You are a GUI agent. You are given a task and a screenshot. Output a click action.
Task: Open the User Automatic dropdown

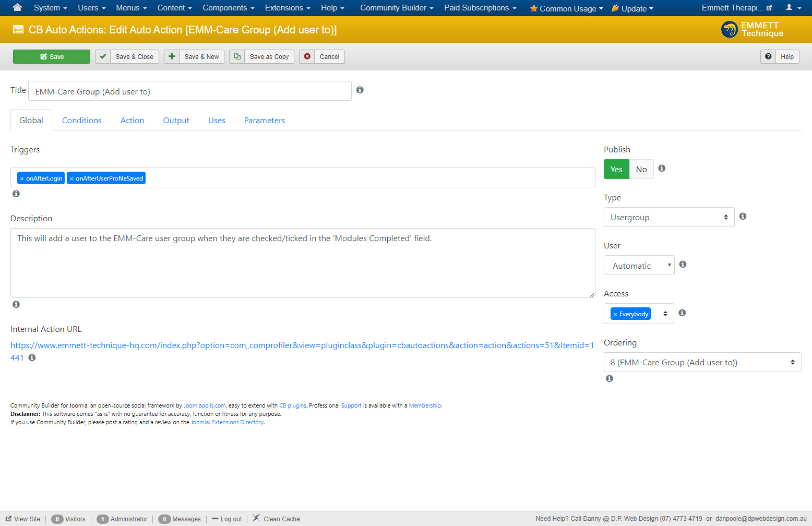click(639, 266)
